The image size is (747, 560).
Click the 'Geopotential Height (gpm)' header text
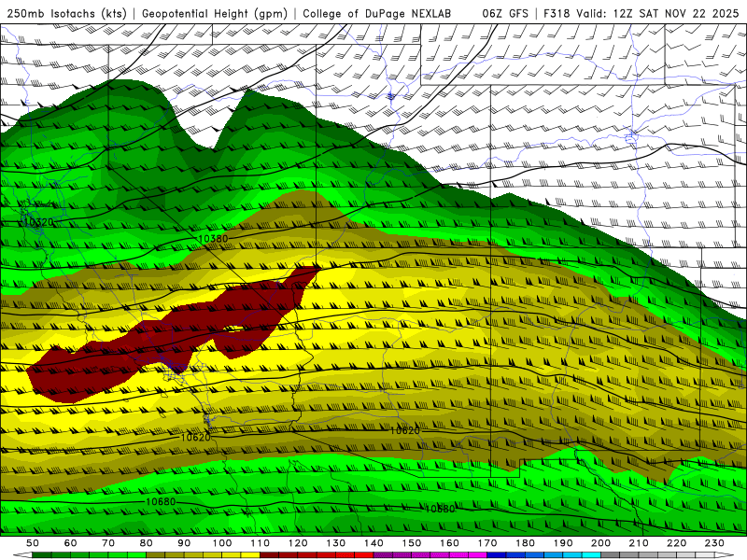point(215,13)
